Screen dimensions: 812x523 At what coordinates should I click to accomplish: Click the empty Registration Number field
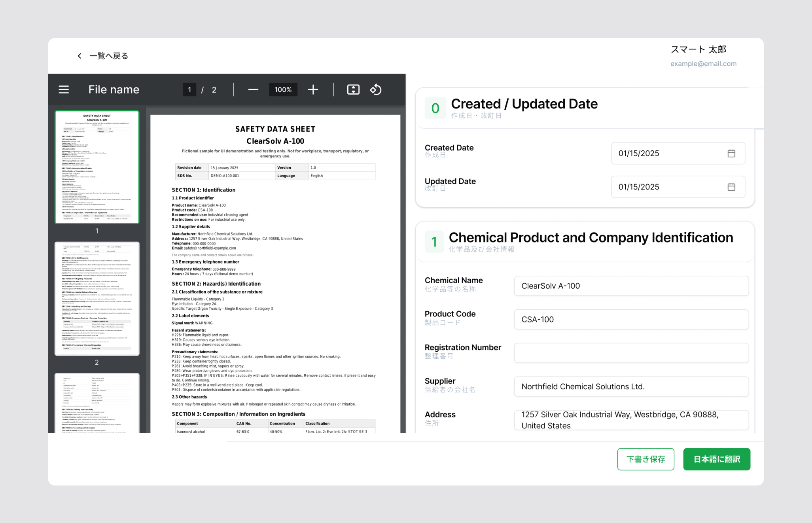point(631,353)
